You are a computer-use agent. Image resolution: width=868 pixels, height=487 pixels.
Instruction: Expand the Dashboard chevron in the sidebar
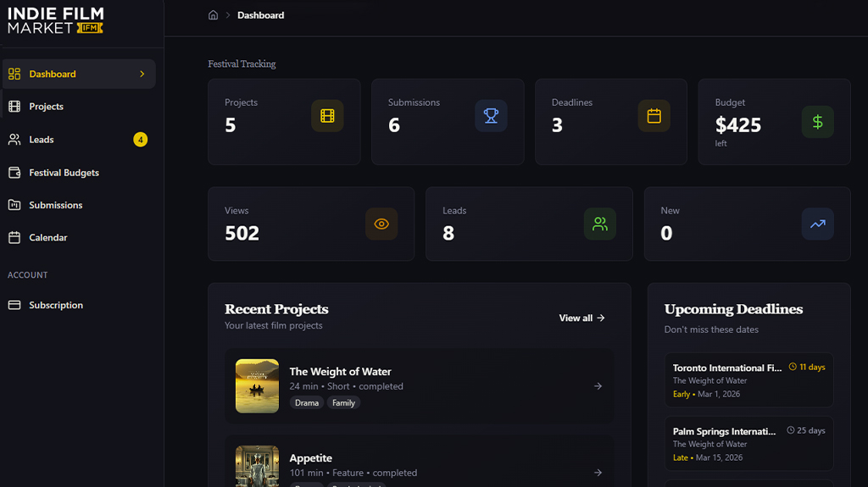142,74
